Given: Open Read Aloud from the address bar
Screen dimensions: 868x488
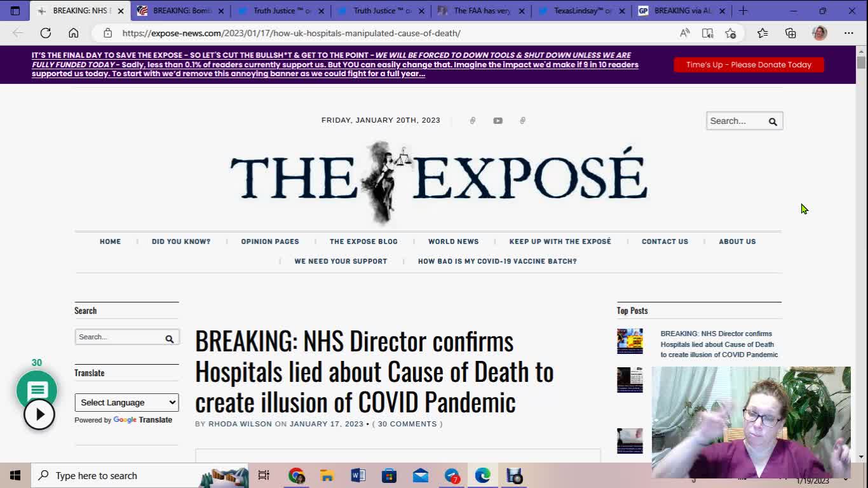Looking at the screenshot, I should click(684, 33).
